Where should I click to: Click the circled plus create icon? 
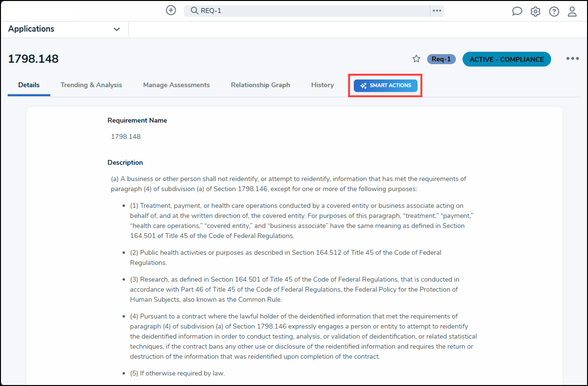171,10
